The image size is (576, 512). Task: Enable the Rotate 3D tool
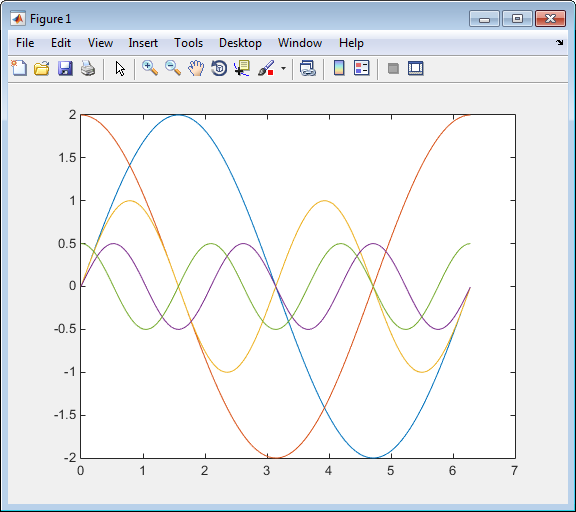click(219, 68)
